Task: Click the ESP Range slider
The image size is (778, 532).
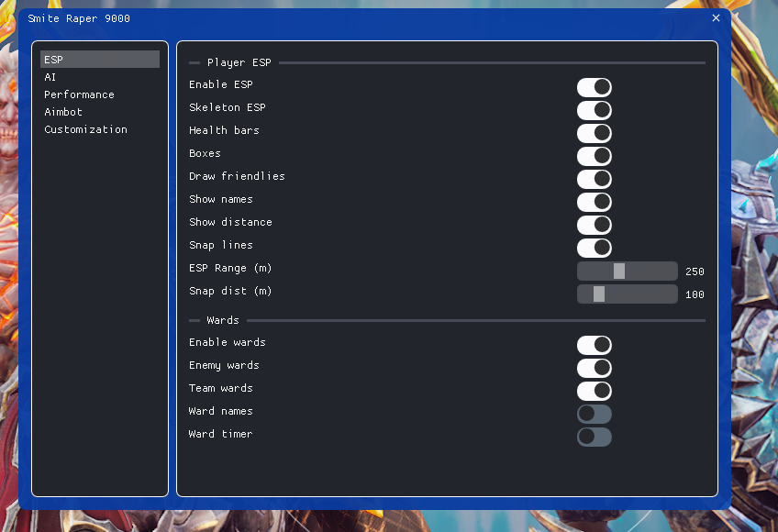Action: click(627, 271)
